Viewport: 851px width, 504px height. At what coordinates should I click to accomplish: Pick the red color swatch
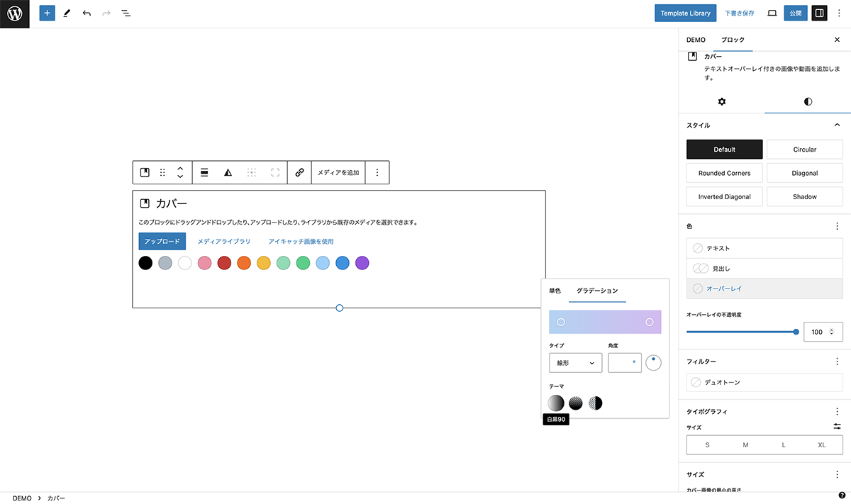coord(224,263)
